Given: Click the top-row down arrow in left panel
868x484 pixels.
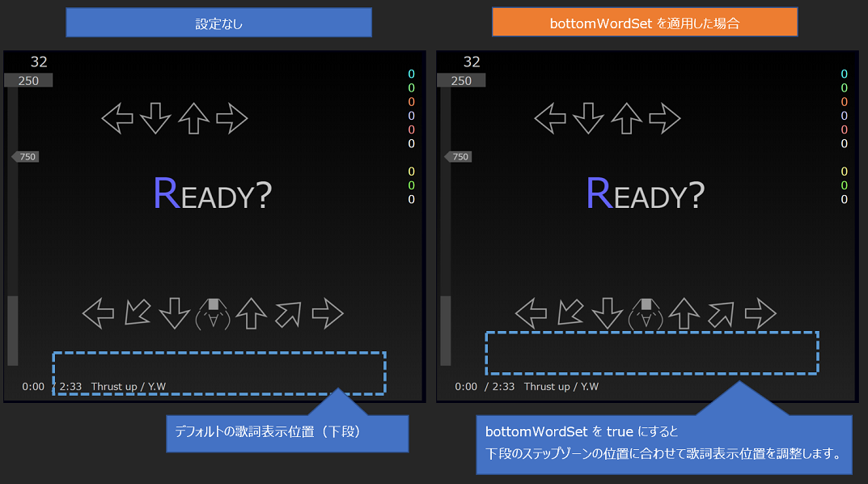Looking at the screenshot, I should (155, 118).
